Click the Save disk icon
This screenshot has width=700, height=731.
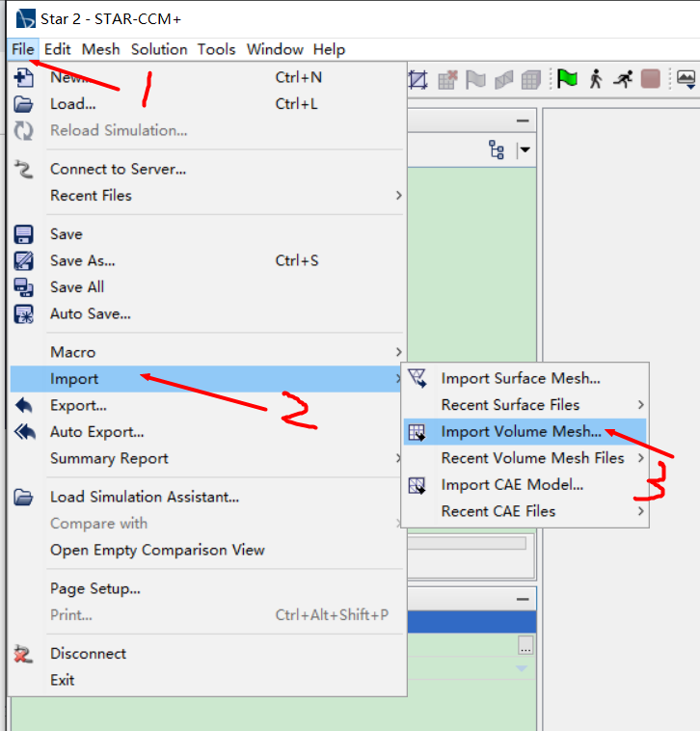[23, 234]
